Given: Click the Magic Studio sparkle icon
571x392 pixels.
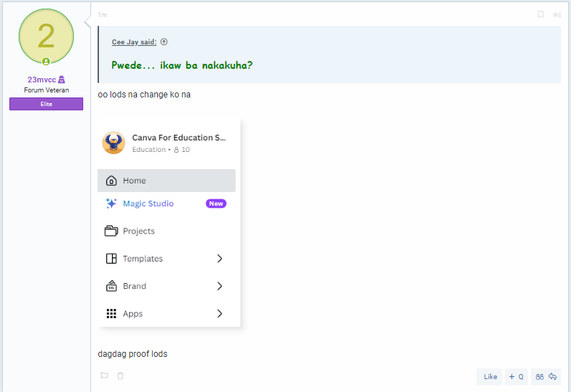Looking at the screenshot, I should (x=111, y=204).
